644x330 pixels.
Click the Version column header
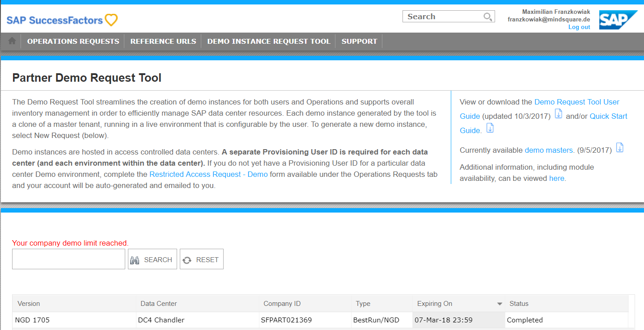(74, 304)
